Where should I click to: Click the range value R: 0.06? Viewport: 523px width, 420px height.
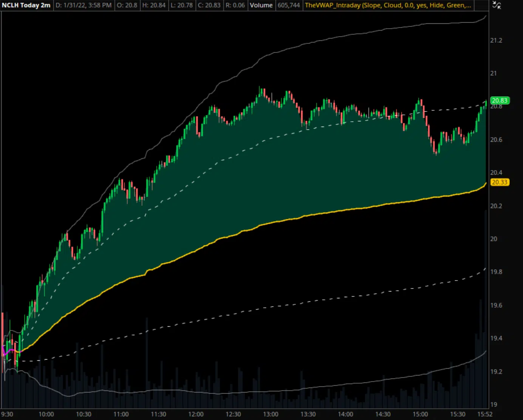pyautogui.click(x=235, y=5)
